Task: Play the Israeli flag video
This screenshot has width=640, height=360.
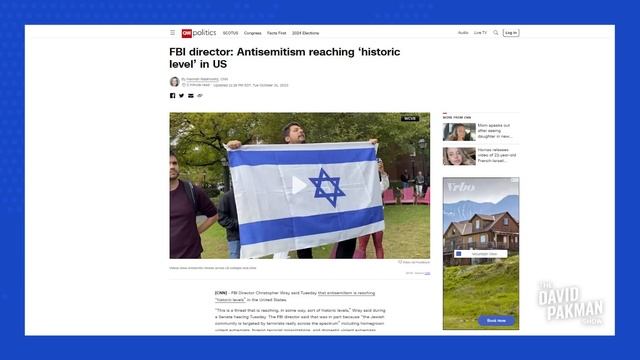Action: 299,186
